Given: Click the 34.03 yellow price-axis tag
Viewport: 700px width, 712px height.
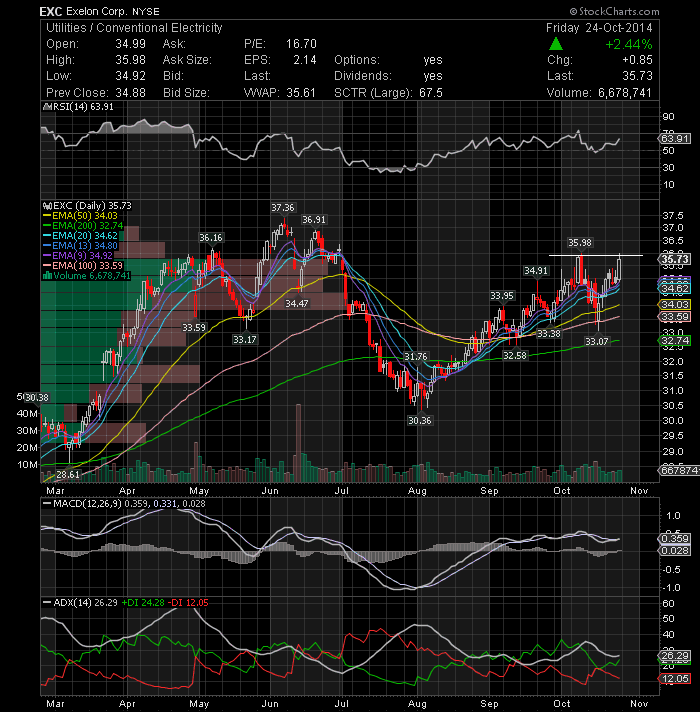Looking at the screenshot, I should pyautogui.click(x=675, y=304).
